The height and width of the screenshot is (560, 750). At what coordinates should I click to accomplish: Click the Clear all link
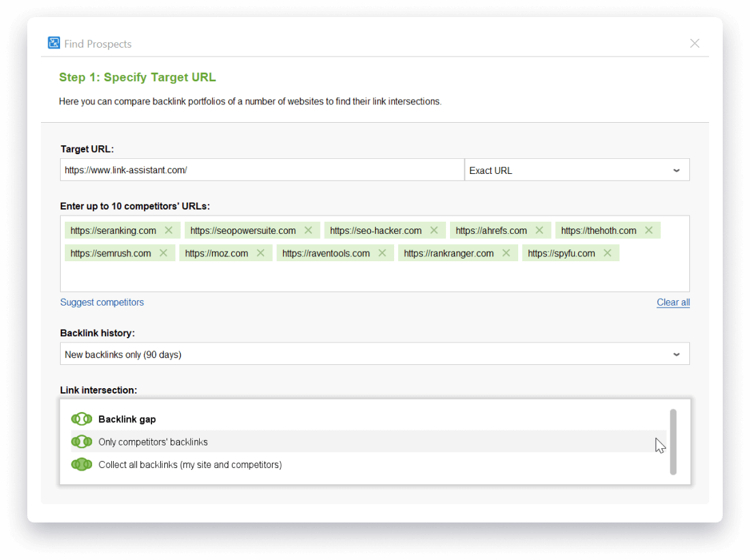pos(673,302)
